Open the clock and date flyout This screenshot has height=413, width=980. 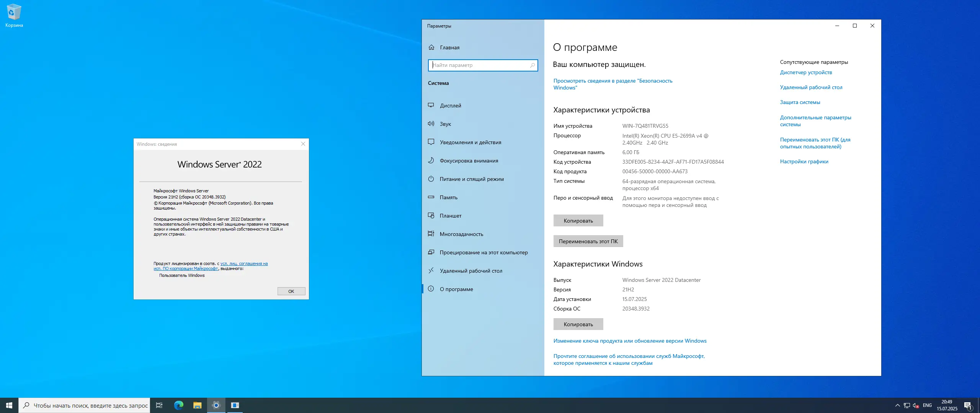(947, 405)
